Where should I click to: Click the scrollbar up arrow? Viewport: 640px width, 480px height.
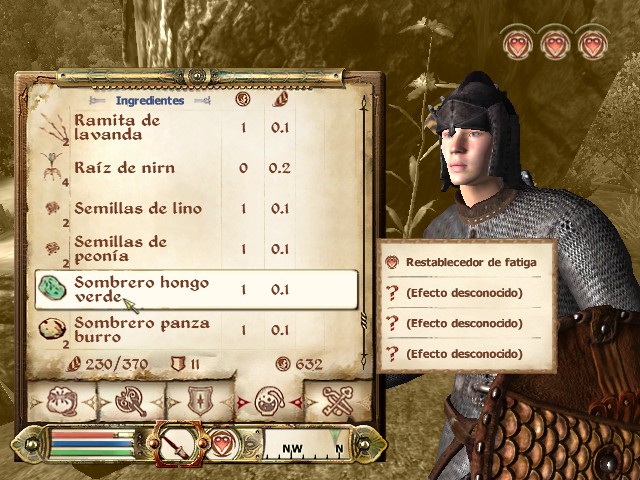coord(364,104)
